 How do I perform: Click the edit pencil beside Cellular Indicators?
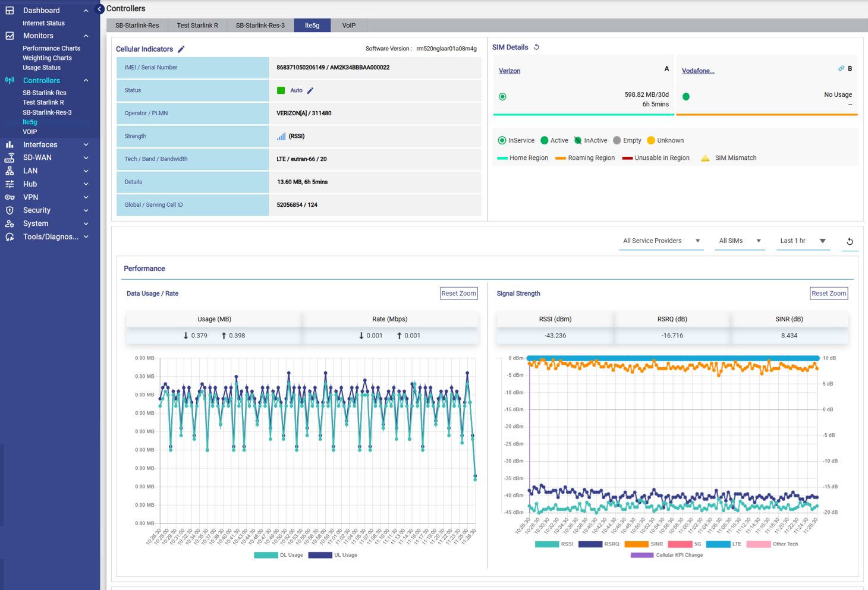coord(181,49)
